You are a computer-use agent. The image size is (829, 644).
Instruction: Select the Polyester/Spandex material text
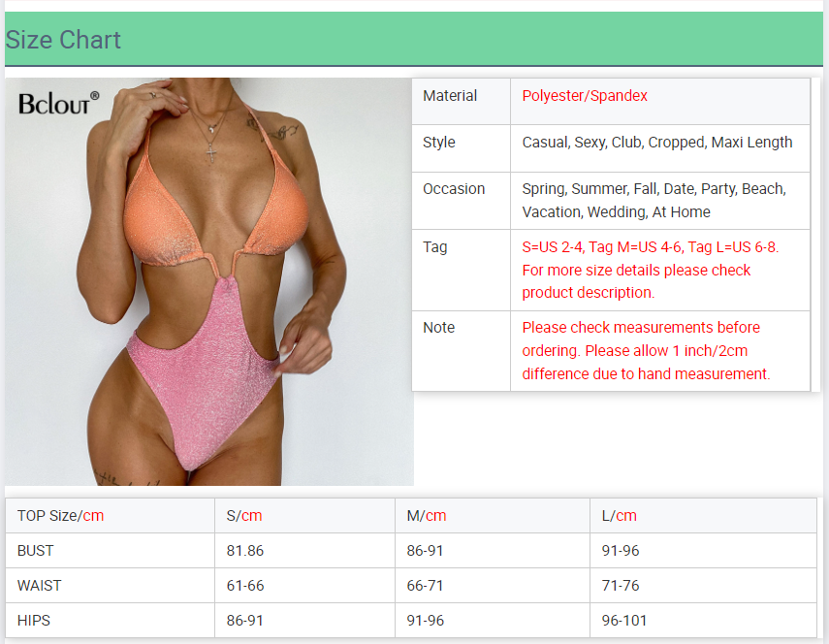[x=585, y=96]
